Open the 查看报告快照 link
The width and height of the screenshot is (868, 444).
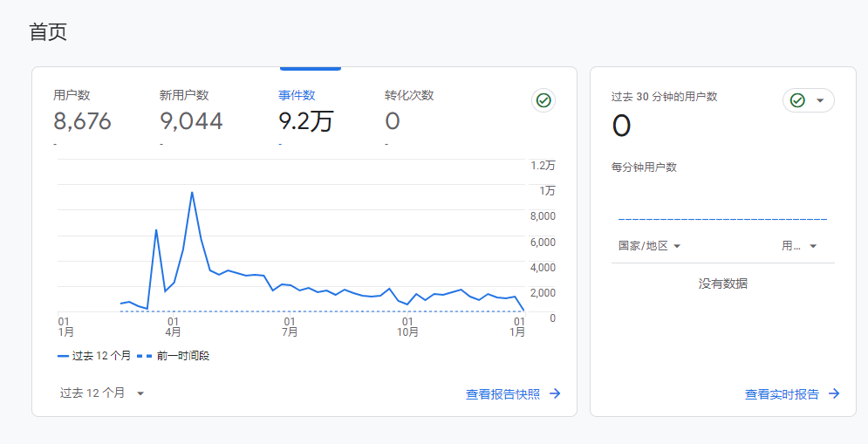pos(503,394)
